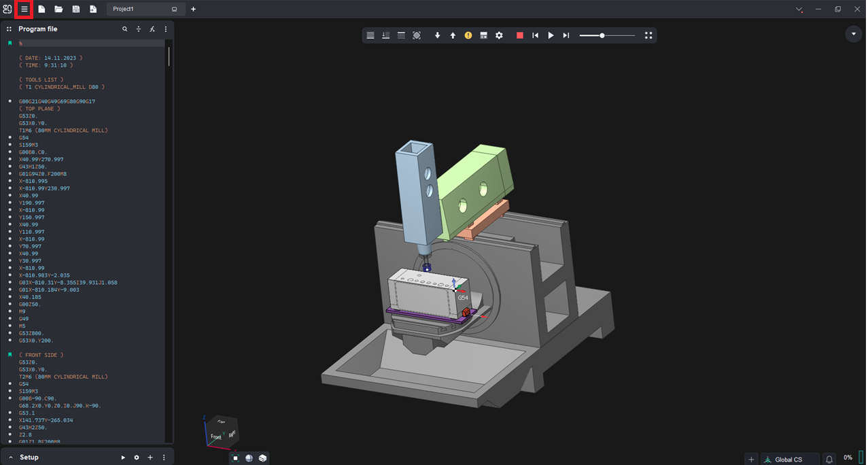Open Program file panel three-dot options
This screenshot has width=868, height=465.
pyautogui.click(x=166, y=29)
